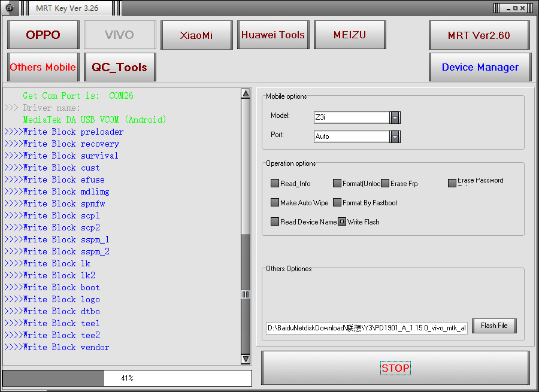
Task: Toggle the Write Flash checkbox
Action: [342, 221]
